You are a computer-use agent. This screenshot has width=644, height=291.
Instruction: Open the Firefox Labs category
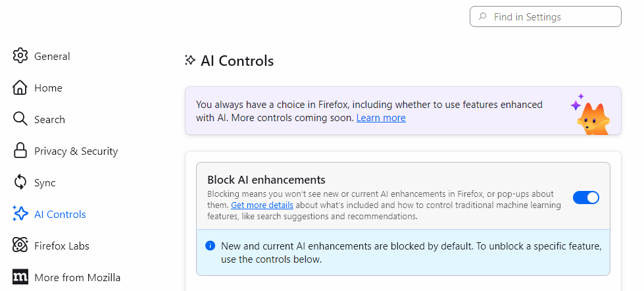click(x=61, y=246)
